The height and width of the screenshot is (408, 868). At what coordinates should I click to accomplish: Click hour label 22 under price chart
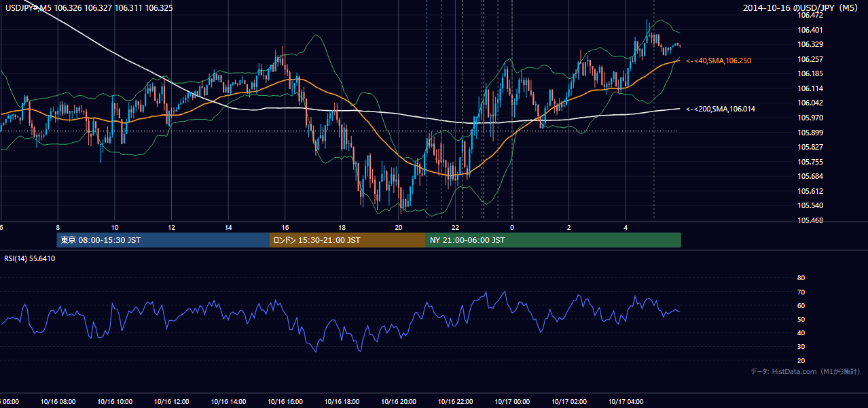(455, 227)
